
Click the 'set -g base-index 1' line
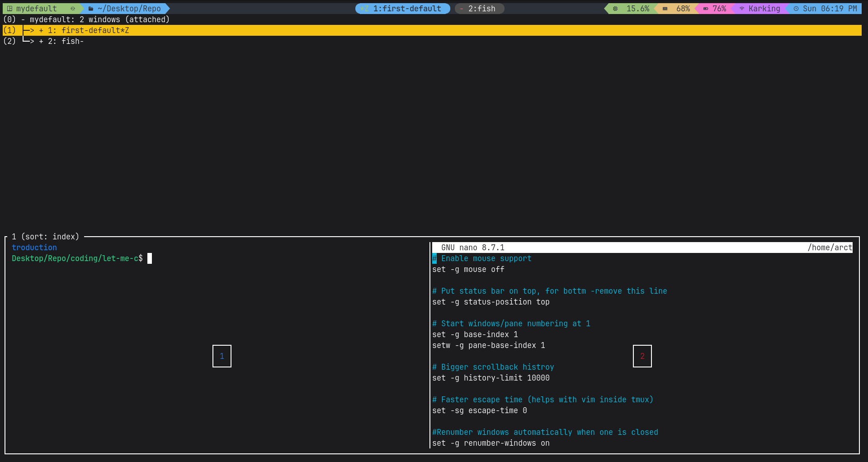point(475,334)
